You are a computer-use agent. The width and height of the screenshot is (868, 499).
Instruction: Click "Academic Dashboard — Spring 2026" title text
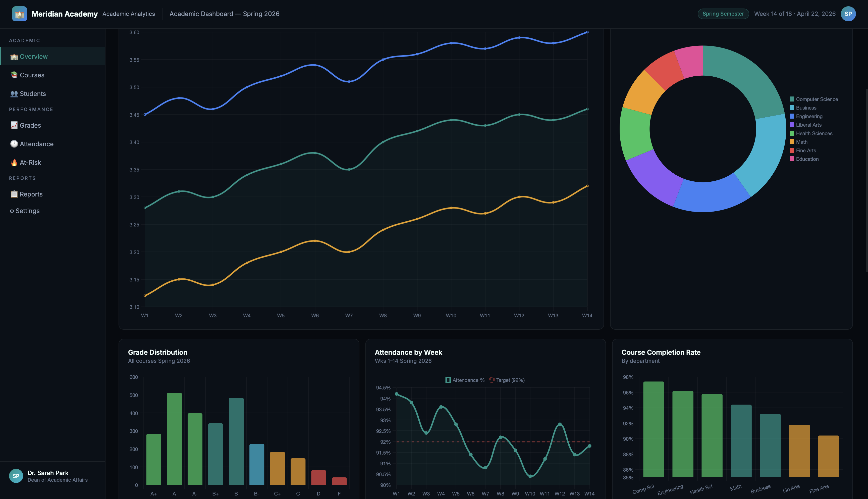[224, 14]
